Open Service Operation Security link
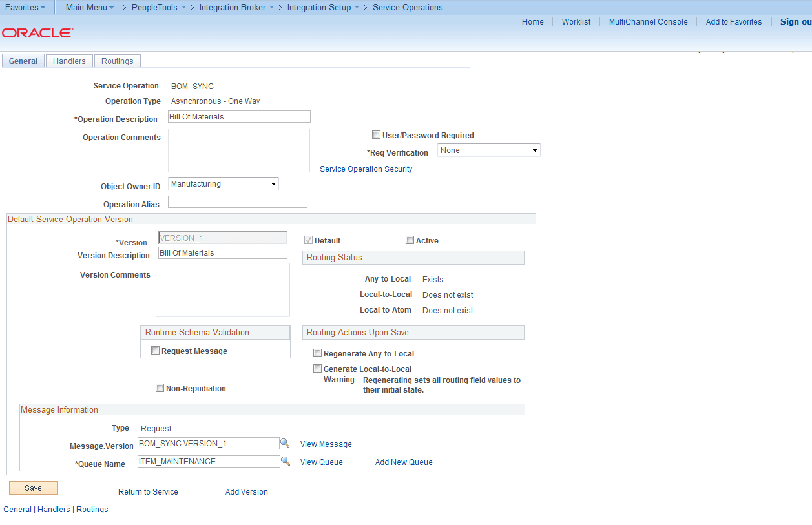The height and width of the screenshot is (525, 812). 366,169
